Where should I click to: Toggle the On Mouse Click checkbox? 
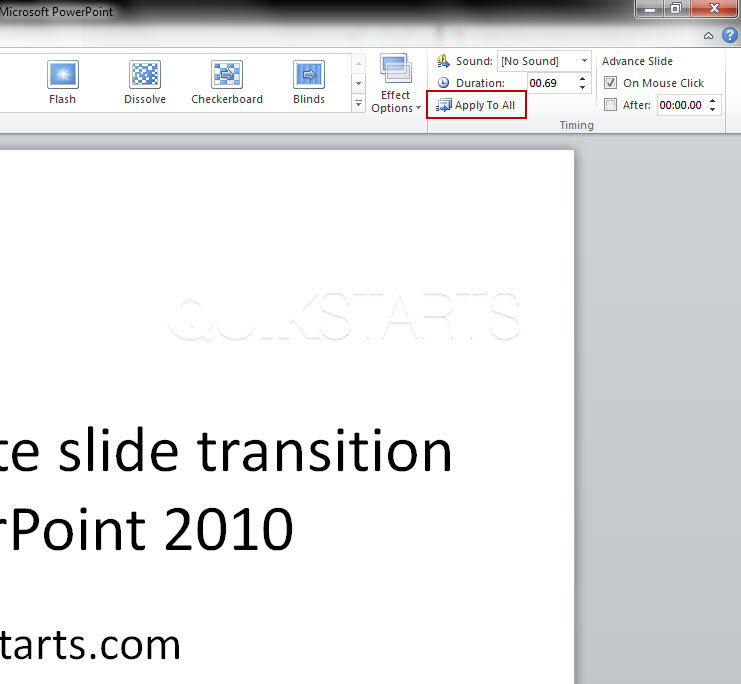click(x=610, y=83)
